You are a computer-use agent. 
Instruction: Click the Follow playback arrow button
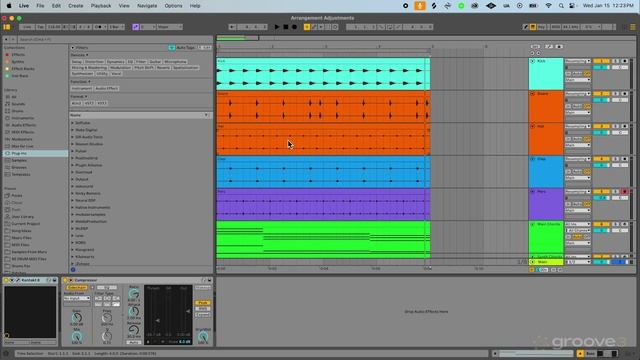pyautogui.click(x=232, y=27)
